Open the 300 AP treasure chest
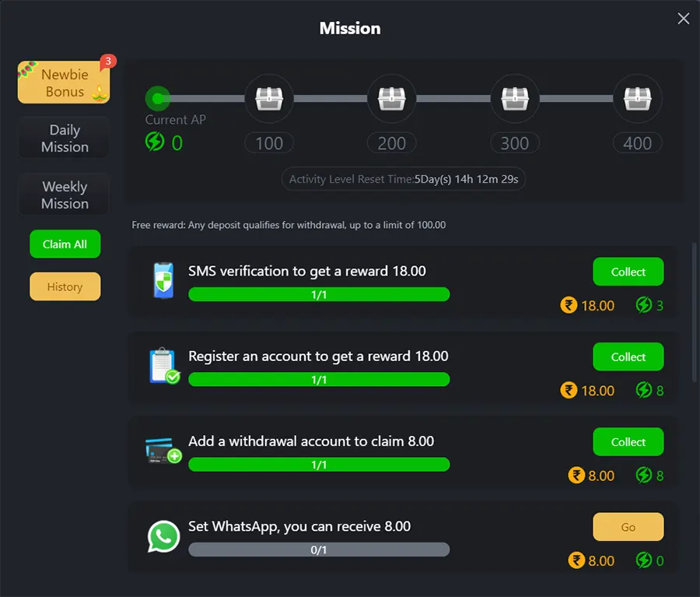This screenshot has height=597, width=700. click(514, 99)
